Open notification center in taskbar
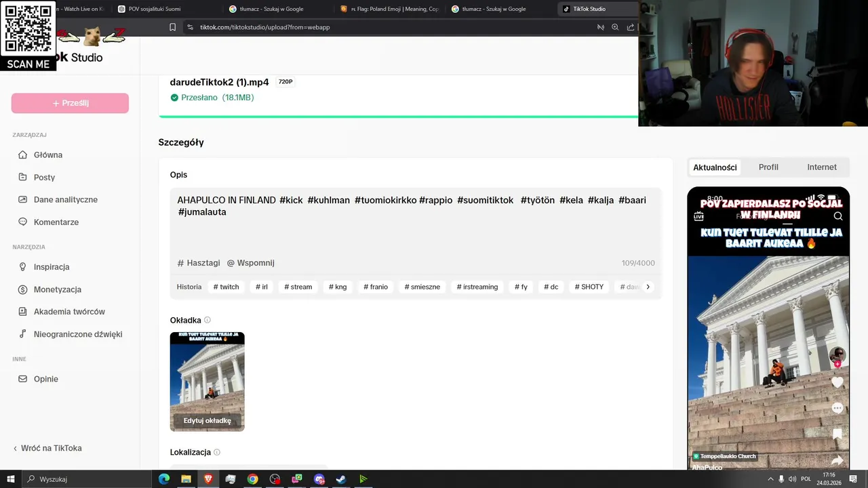 coord(853,479)
